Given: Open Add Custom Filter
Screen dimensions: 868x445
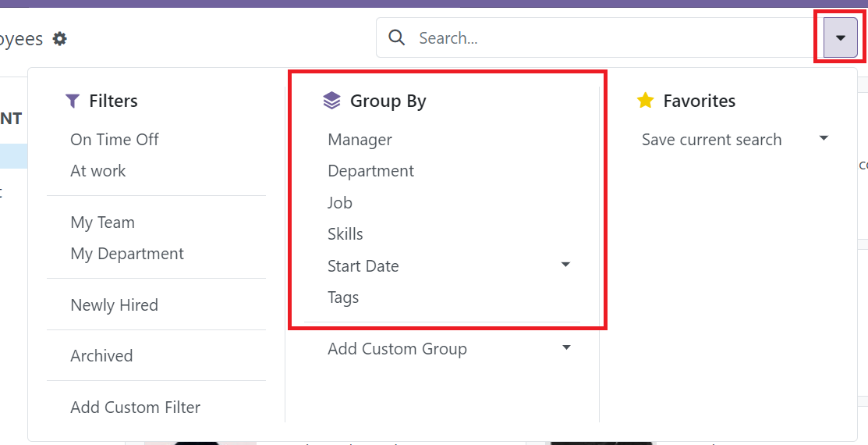Looking at the screenshot, I should pyautogui.click(x=136, y=408).
